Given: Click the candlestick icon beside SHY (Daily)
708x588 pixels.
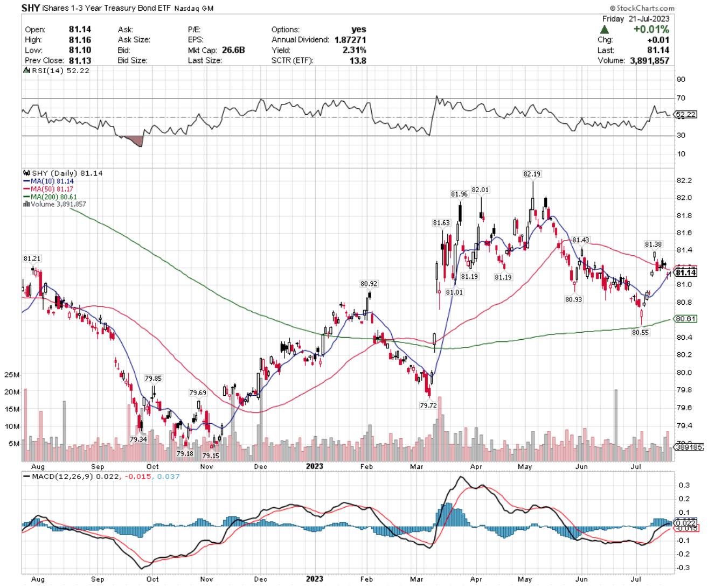Looking at the screenshot, I should pyautogui.click(x=26, y=173).
